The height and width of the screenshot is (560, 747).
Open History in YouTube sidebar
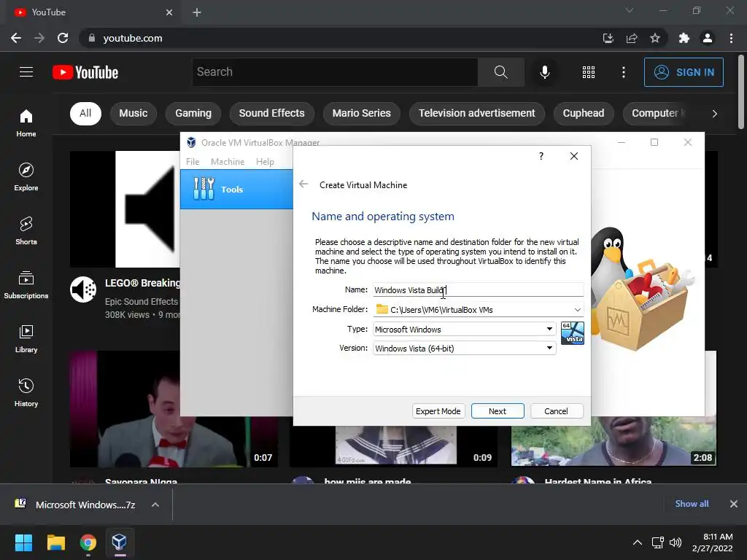point(26,393)
